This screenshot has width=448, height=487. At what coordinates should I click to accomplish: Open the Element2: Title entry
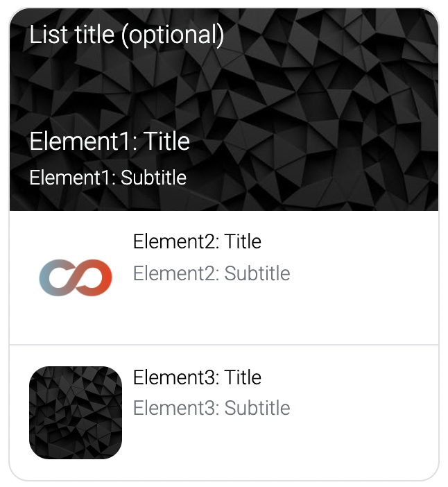pyautogui.click(x=197, y=241)
